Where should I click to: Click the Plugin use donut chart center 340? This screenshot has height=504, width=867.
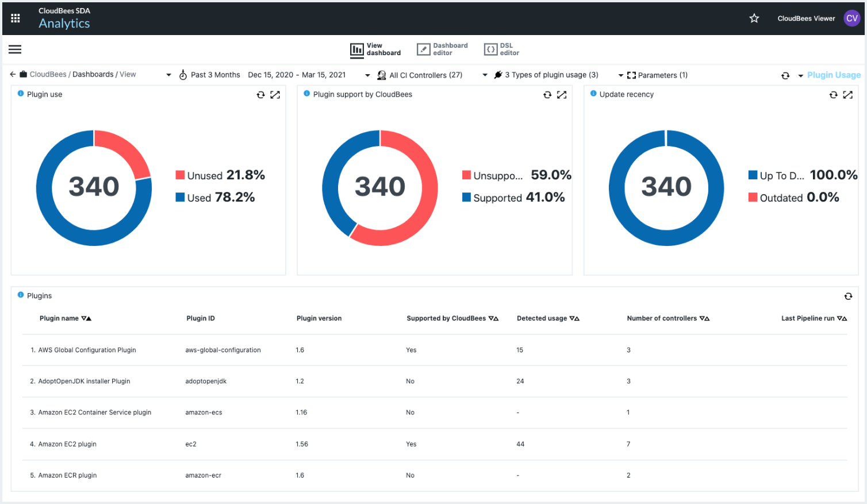[94, 187]
